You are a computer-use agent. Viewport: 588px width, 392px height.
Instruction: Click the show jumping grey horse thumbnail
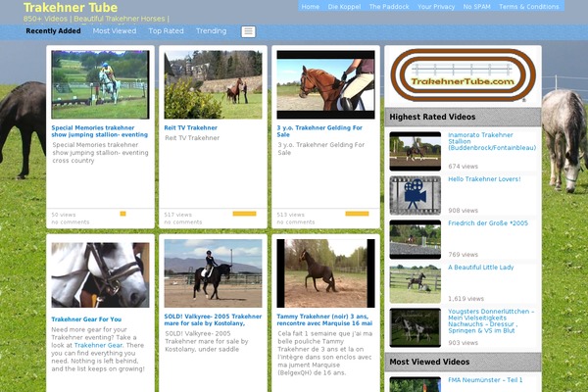click(x=100, y=85)
